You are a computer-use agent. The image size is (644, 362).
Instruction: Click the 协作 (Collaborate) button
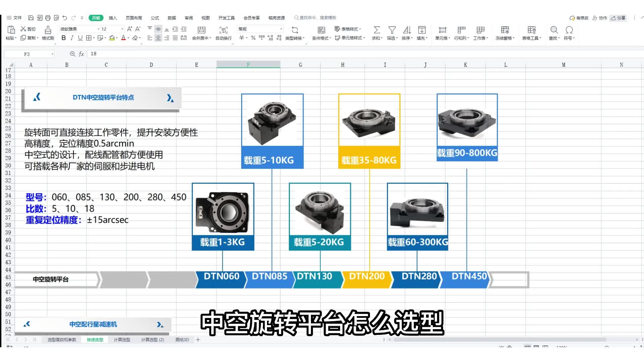pos(600,18)
